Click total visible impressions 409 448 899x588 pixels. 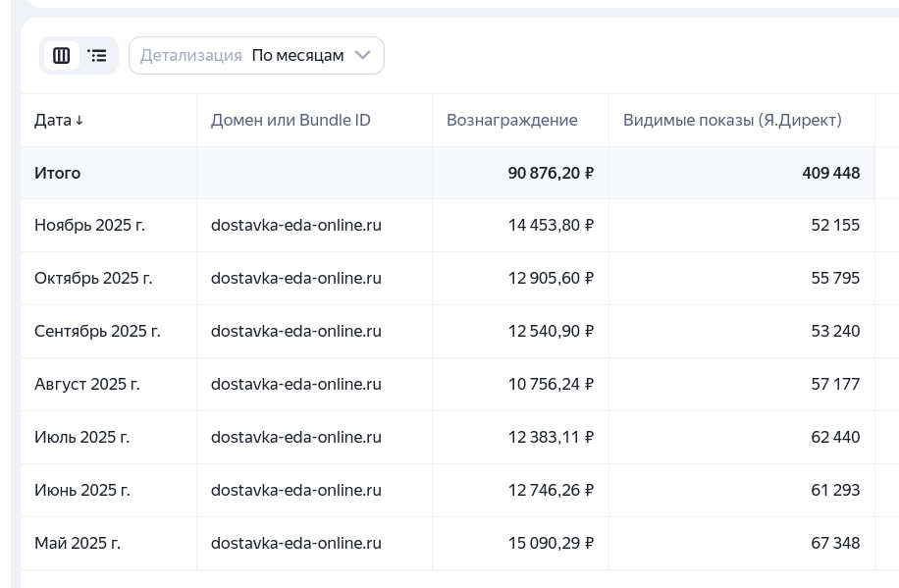tap(830, 174)
